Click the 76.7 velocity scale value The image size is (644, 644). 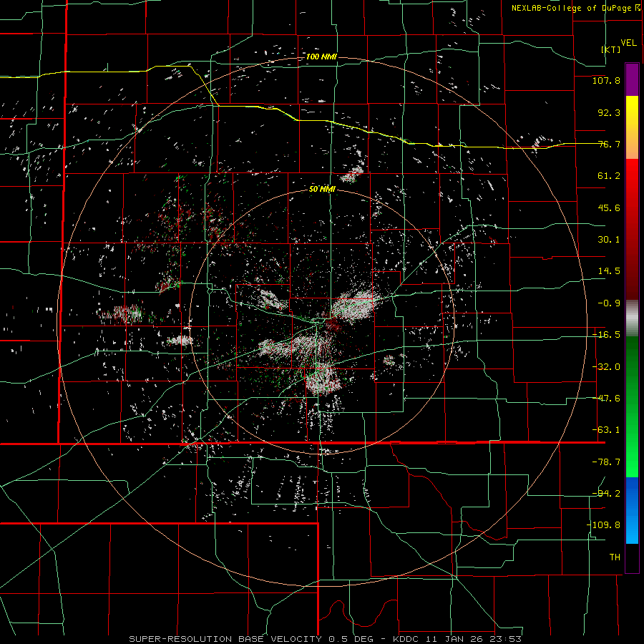coord(609,144)
